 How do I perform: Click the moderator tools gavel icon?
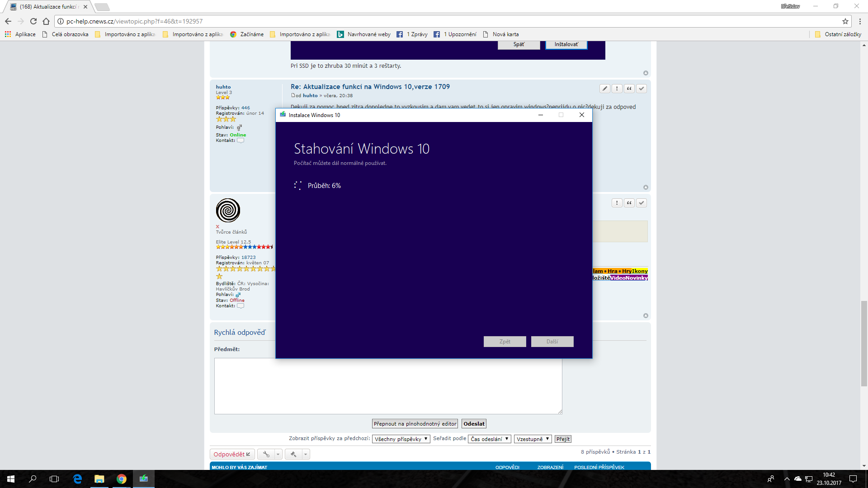pyautogui.click(x=293, y=454)
